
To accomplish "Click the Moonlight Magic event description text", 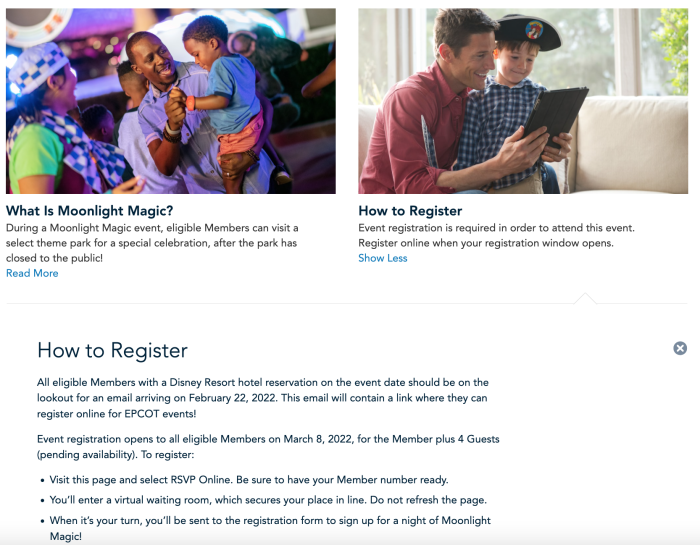I will pyautogui.click(x=152, y=243).
